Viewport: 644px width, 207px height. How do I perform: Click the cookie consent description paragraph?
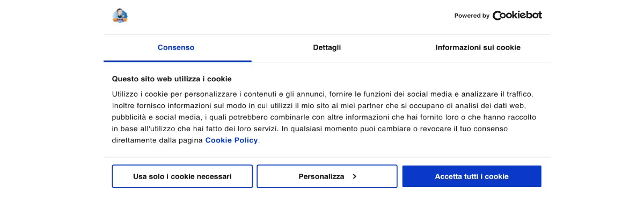click(324, 117)
